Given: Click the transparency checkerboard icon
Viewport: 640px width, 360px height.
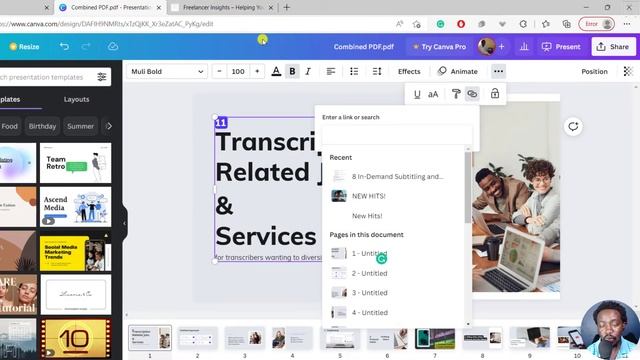Looking at the screenshot, I should click(628, 71).
